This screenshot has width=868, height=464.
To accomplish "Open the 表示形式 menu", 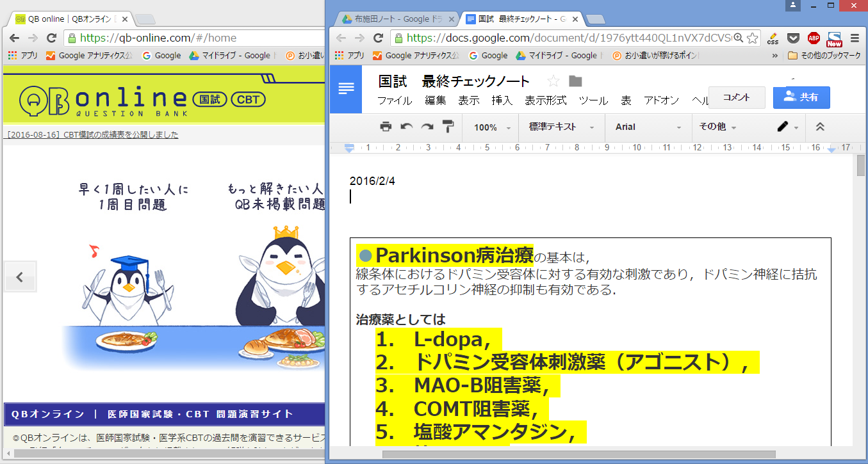I will coord(546,100).
